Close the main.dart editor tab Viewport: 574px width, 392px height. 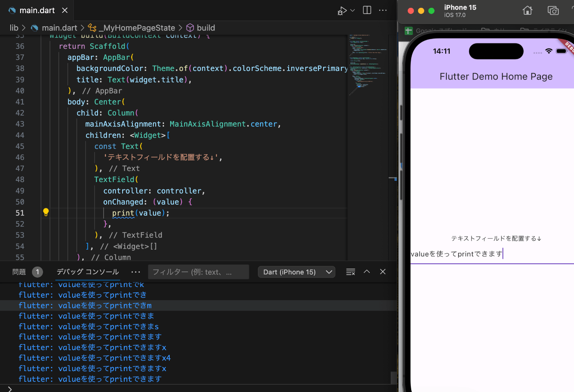(65, 10)
